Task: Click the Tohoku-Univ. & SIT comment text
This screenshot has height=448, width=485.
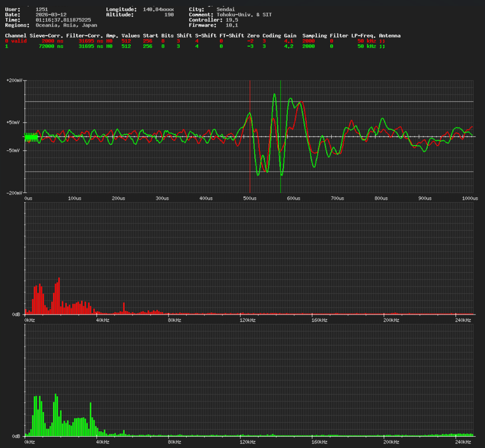Action: (x=244, y=15)
